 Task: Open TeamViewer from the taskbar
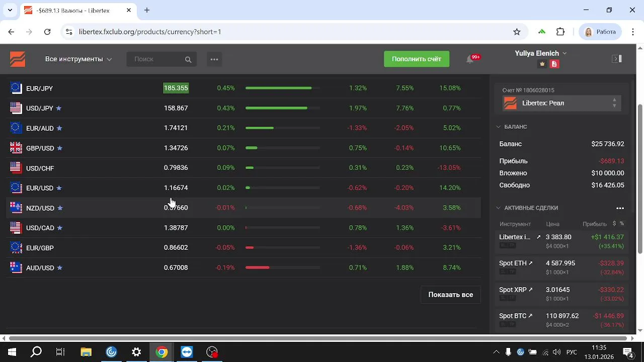click(187, 352)
